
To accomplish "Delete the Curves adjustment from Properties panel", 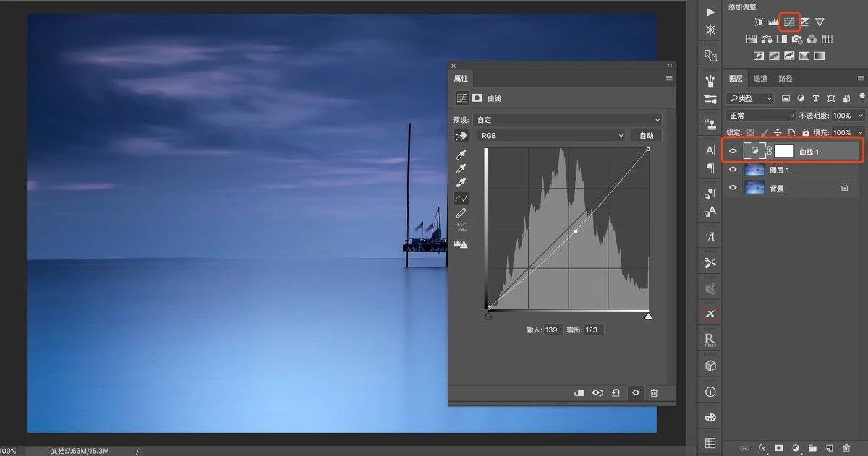I will pyautogui.click(x=654, y=392).
